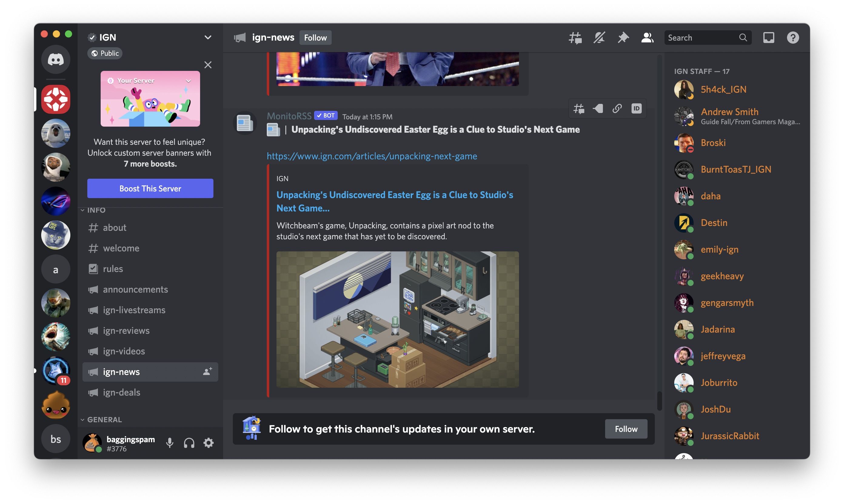Open daha member profile
The height and width of the screenshot is (504, 844).
tap(737, 196)
